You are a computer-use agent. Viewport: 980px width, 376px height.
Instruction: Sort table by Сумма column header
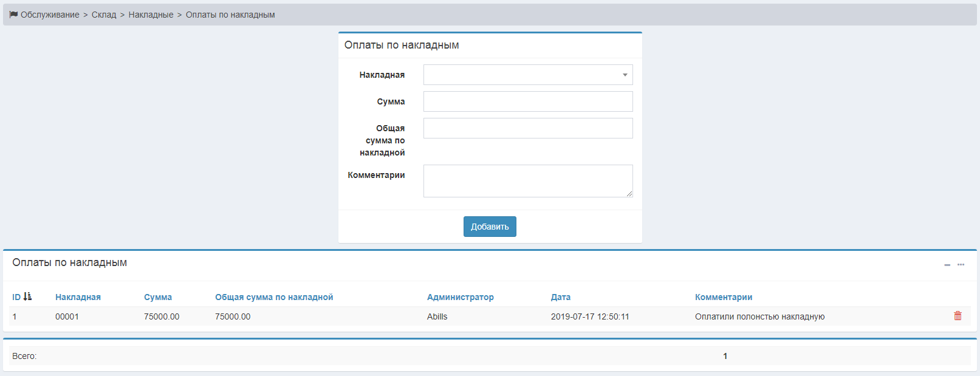click(158, 297)
